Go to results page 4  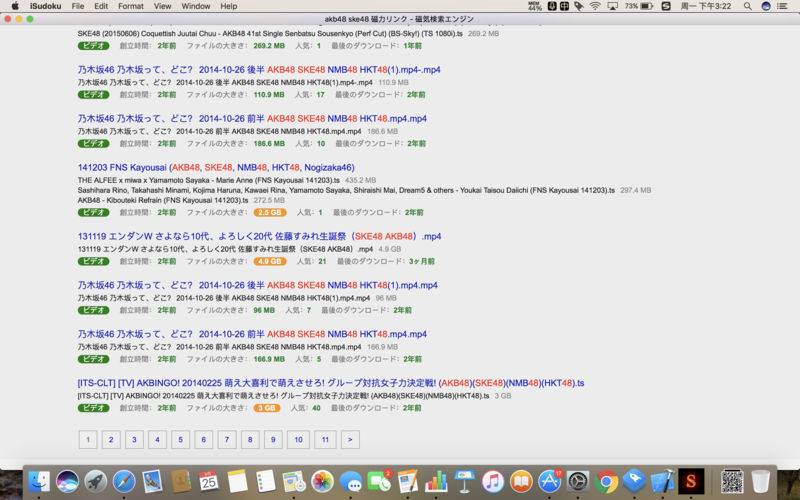tap(157, 440)
